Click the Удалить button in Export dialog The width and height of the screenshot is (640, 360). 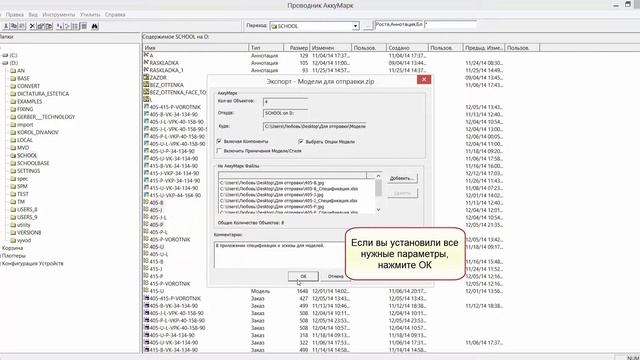(x=402, y=193)
